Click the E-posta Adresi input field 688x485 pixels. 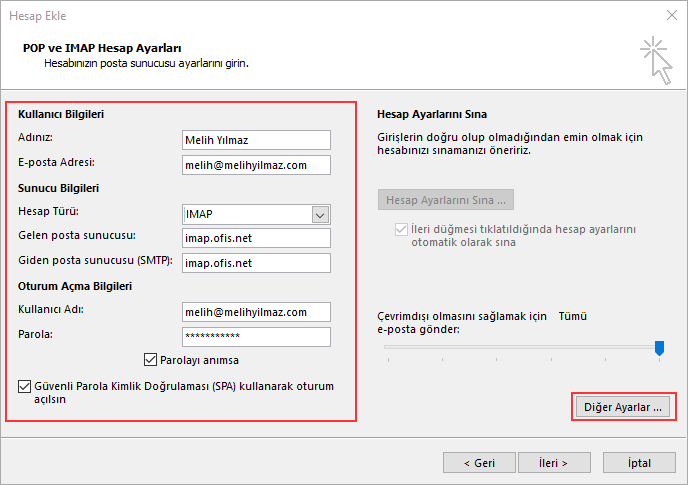[256, 165]
